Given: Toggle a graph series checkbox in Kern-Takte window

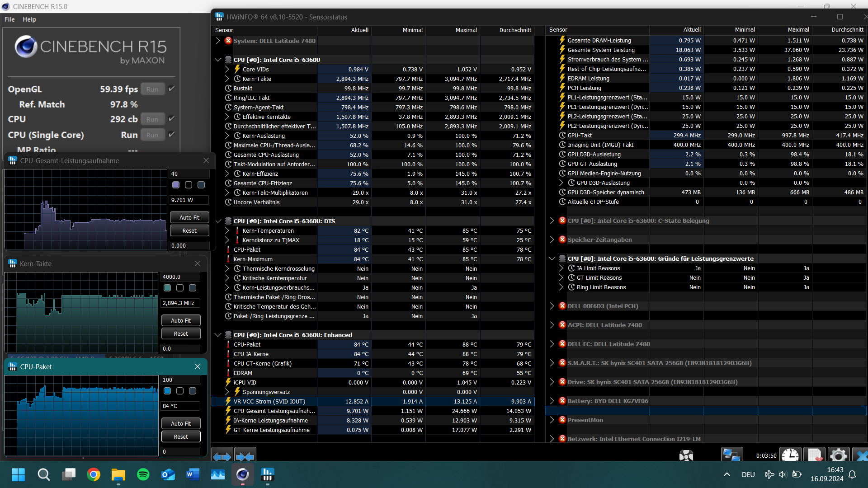Looking at the screenshot, I should [x=167, y=288].
